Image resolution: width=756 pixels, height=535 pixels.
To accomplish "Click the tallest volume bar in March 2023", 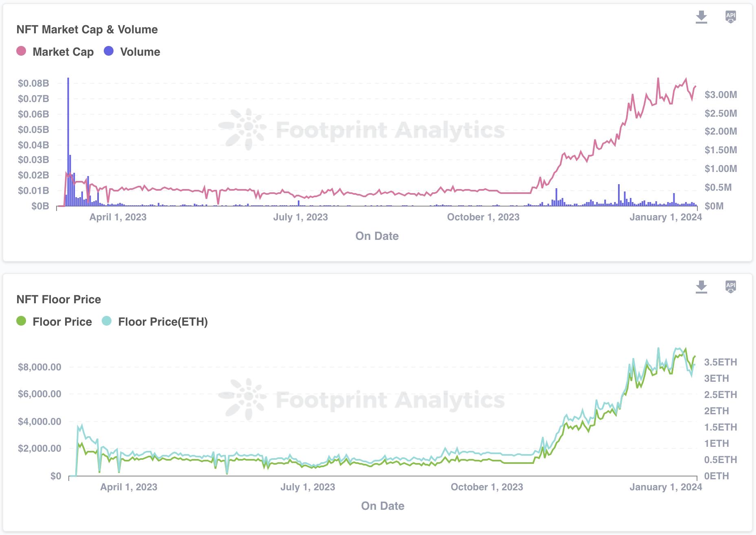I will tap(68, 142).
